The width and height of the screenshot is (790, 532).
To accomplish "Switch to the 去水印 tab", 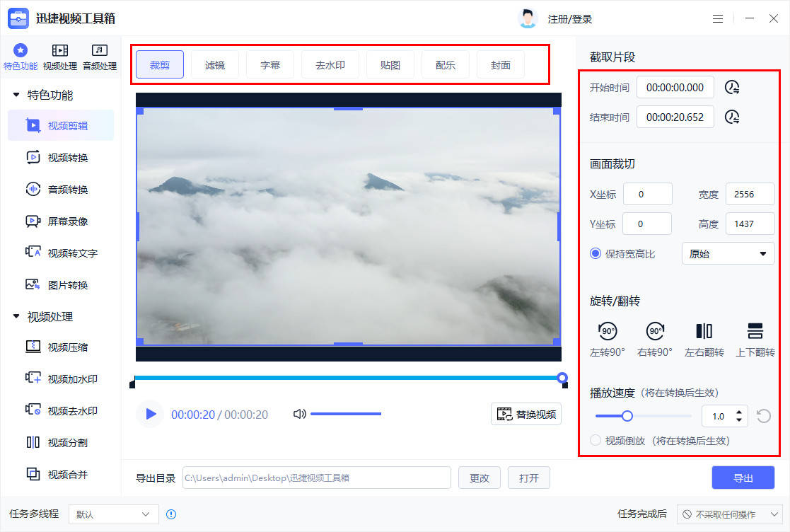I will 330,64.
